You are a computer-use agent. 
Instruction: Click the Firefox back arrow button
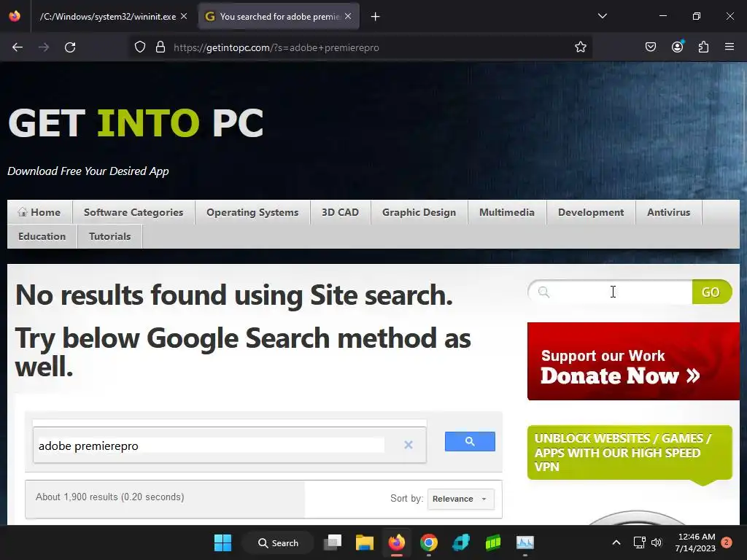(18, 47)
